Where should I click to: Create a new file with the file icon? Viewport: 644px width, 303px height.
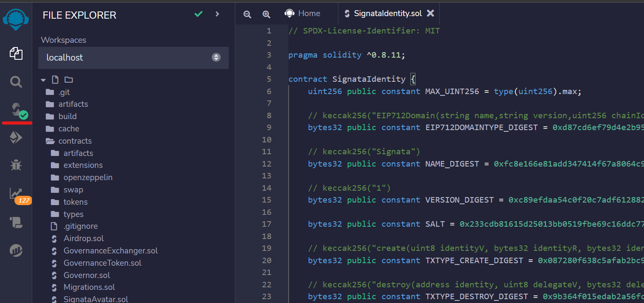tap(55, 80)
